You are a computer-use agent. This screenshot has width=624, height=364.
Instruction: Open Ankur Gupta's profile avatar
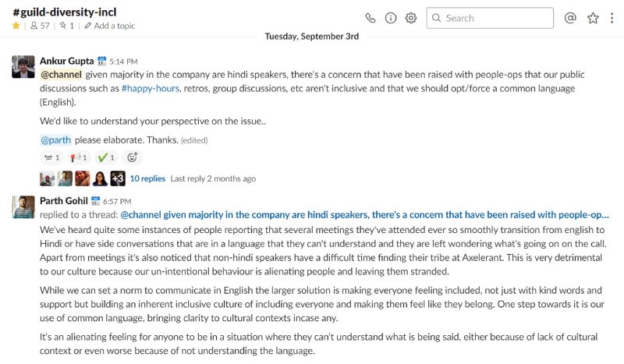point(23,66)
